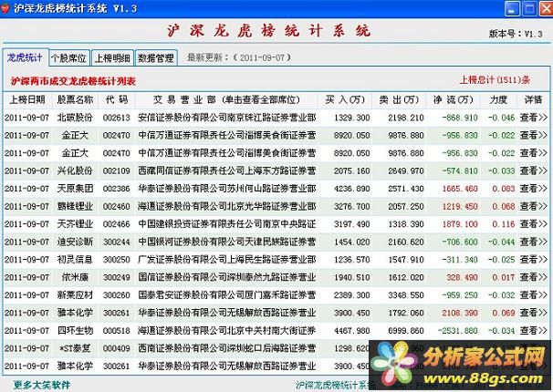The image size is (553, 392).
Task: Select the stock name *ST泰复
Action: 75,348
